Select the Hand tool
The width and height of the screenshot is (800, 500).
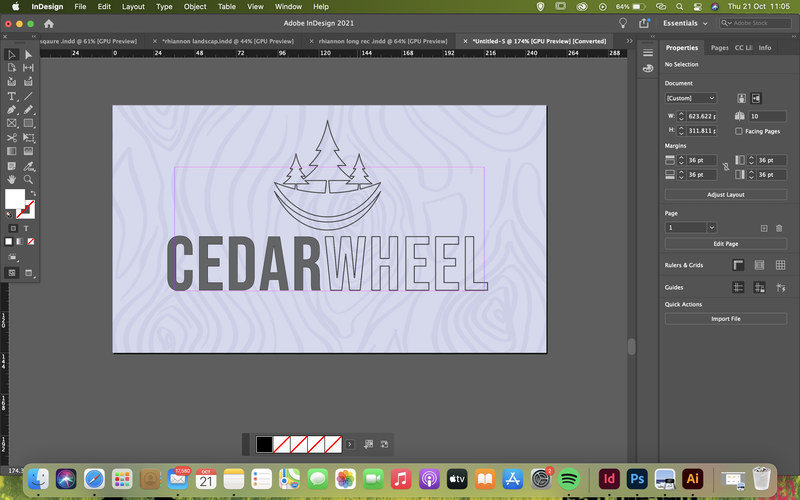[x=11, y=180]
